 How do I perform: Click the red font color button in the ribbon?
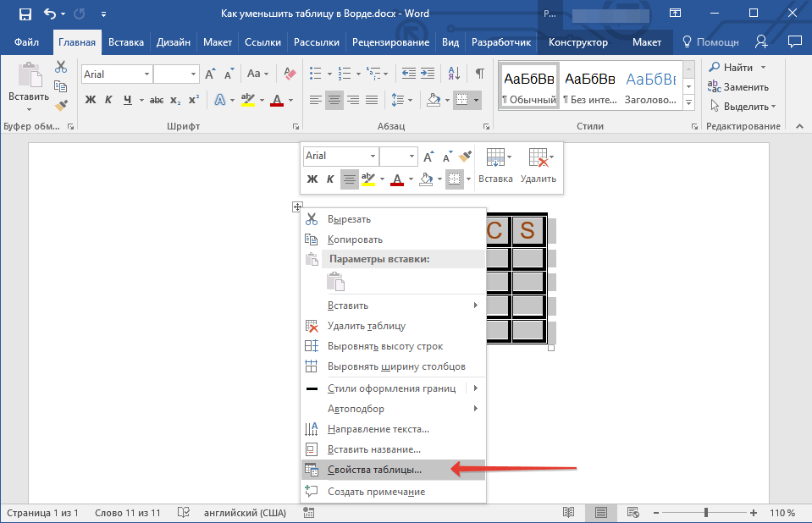click(x=276, y=100)
